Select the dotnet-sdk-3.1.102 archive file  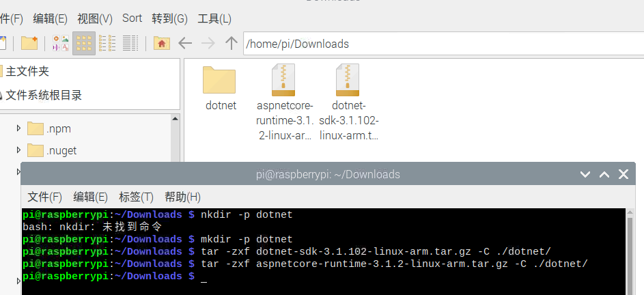point(349,102)
